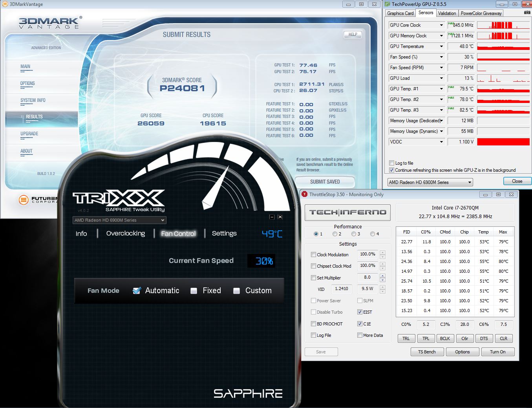Click the TechInferno logo
The image size is (532, 408).
pos(347,212)
